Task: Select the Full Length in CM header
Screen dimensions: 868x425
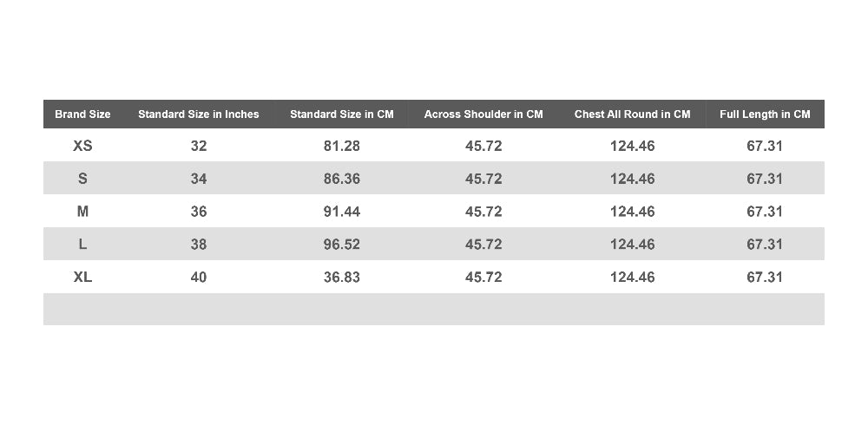Action: click(765, 114)
